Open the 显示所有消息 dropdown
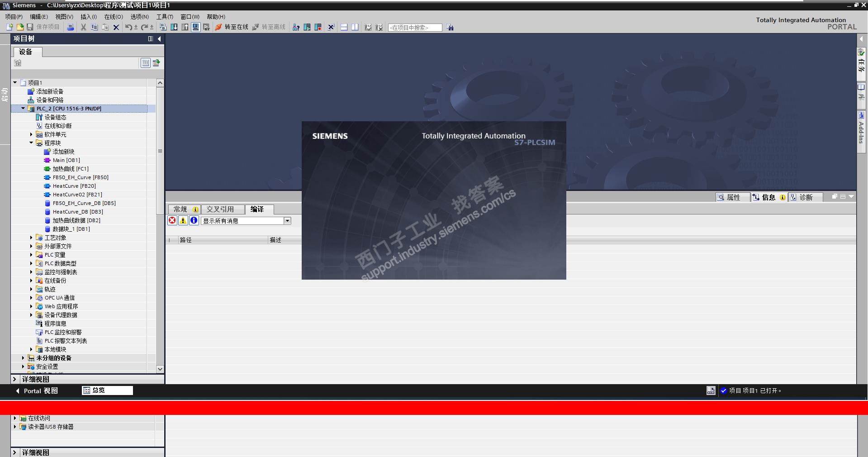The height and width of the screenshot is (457, 868). click(287, 221)
